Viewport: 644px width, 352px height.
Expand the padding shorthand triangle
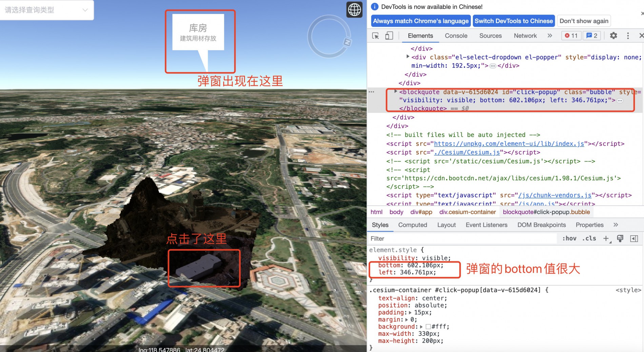[410, 313]
